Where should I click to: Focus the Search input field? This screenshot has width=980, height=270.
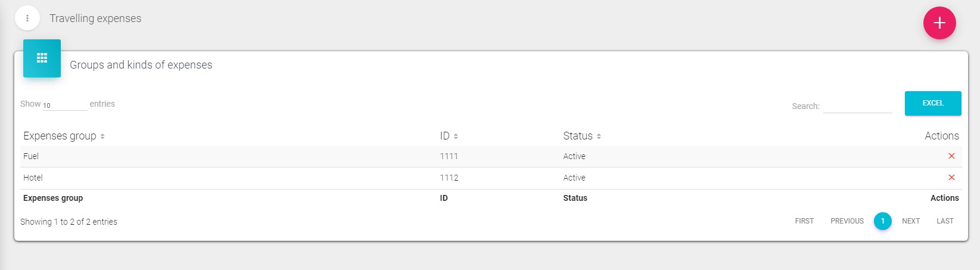pyautogui.click(x=857, y=106)
